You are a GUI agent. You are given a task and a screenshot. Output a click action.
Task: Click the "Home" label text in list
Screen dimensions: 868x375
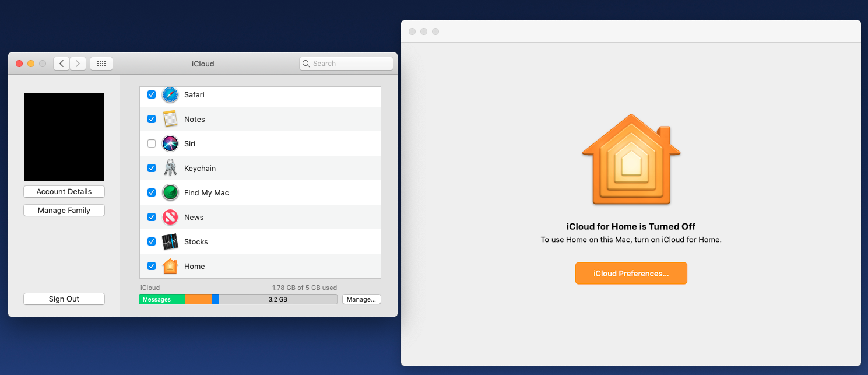(195, 266)
